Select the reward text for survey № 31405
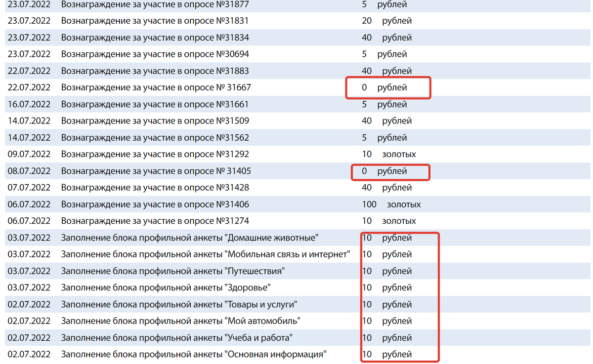This screenshot has height=364, width=593. pos(156,171)
